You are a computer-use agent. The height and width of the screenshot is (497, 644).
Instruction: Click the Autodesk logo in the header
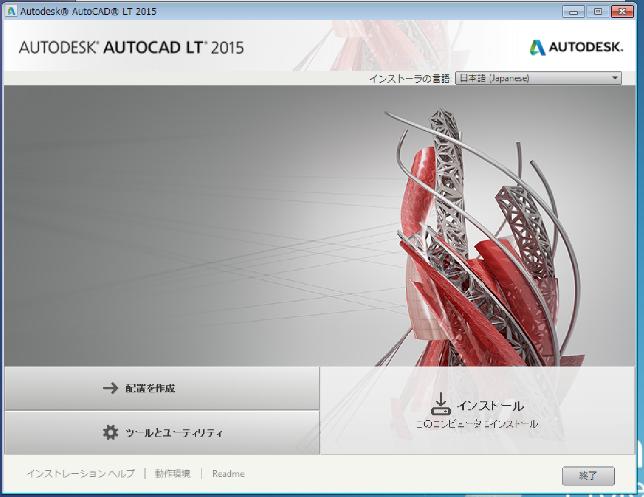coord(576,47)
